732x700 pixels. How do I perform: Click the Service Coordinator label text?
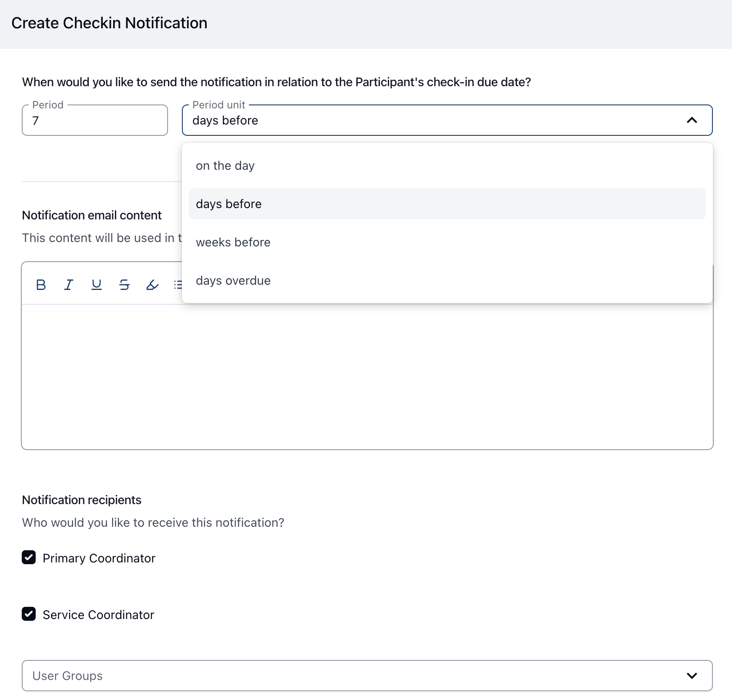tap(98, 615)
